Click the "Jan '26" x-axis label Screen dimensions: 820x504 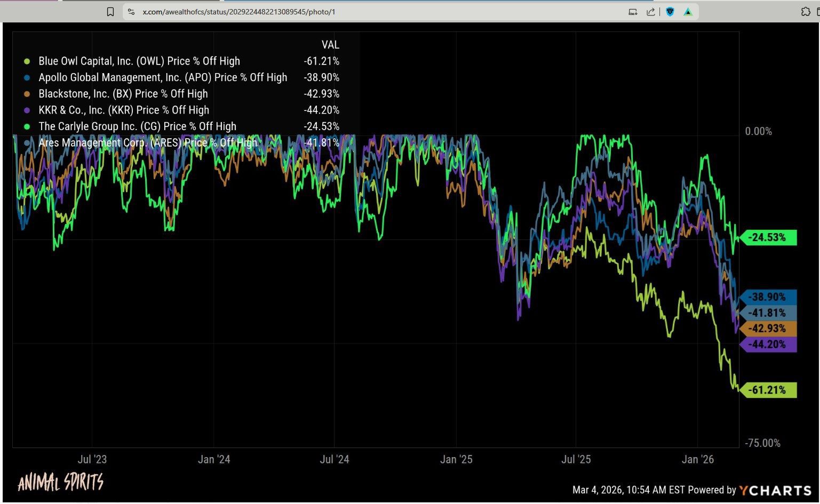tap(698, 459)
